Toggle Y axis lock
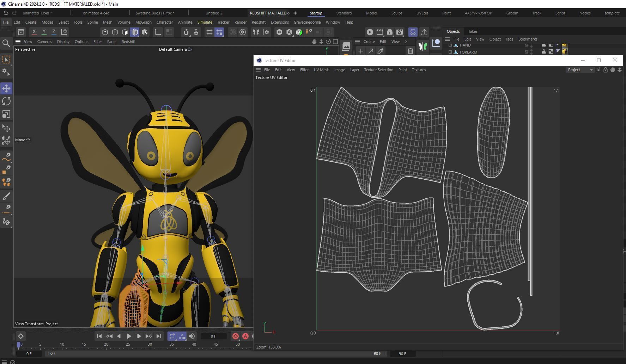The image size is (626, 364). click(44, 32)
